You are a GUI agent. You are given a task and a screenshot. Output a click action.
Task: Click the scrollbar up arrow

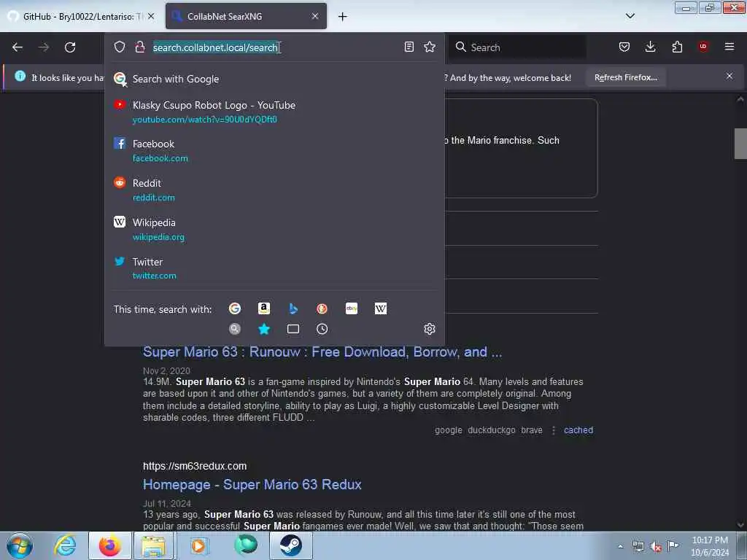pos(740,99)
